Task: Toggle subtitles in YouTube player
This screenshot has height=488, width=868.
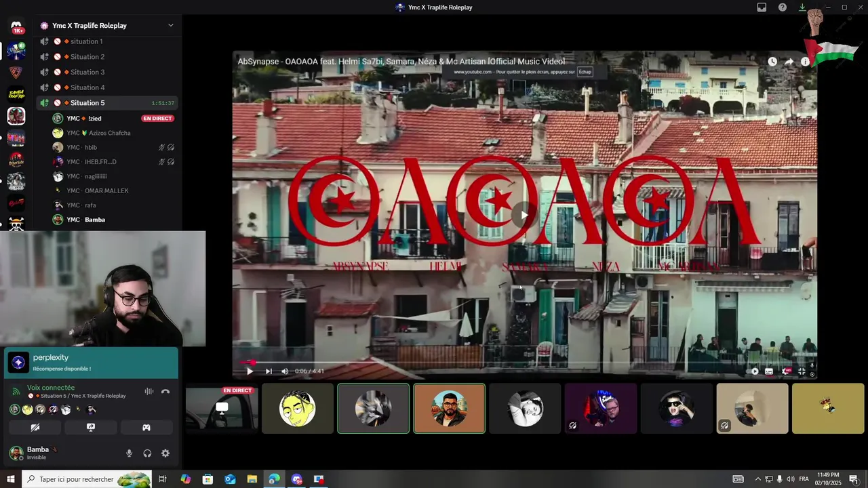Action: coord(769,371)
